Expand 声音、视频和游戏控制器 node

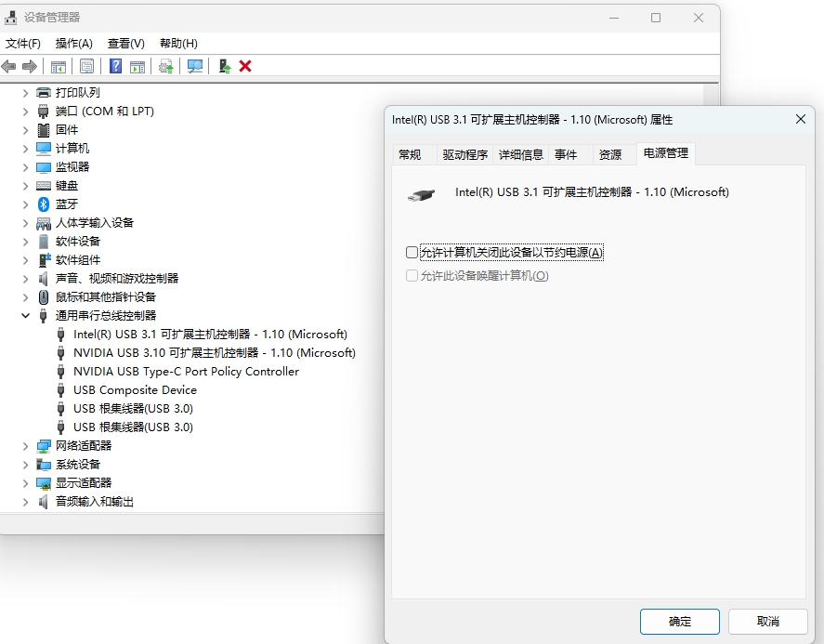click(25, 279)
